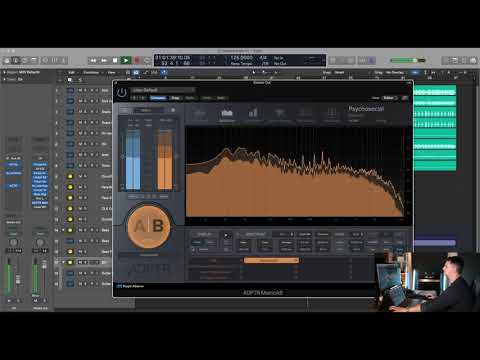Screen dimensions: 480x360
Task: Click the Plugin Alliance logo
Action: coord(130,286)
